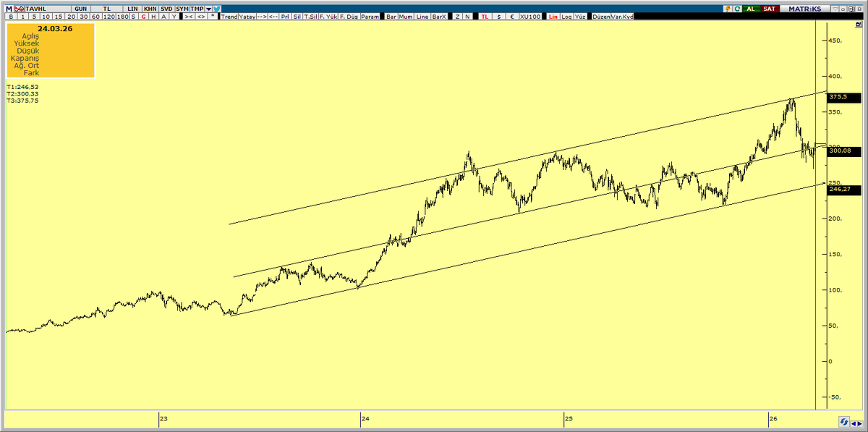The image size is (868, 432).
Task: Select the G daily period tab
Action: pos(144,16)
